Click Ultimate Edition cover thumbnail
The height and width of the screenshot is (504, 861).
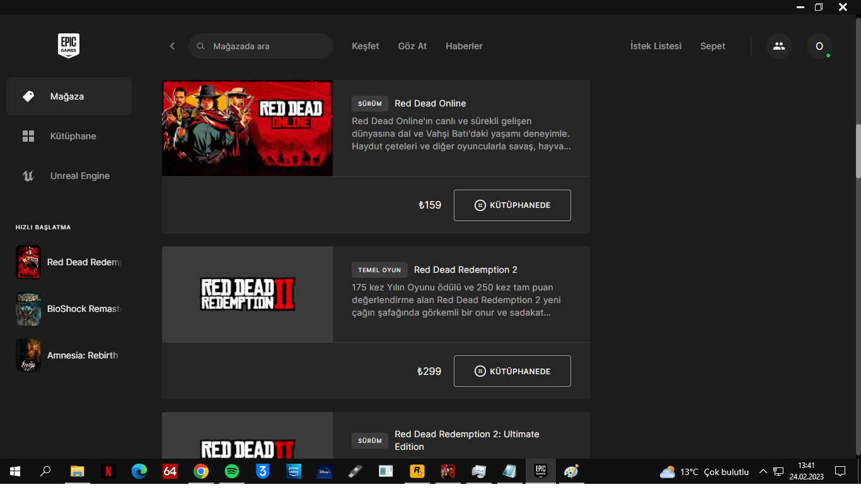[247, 435]
